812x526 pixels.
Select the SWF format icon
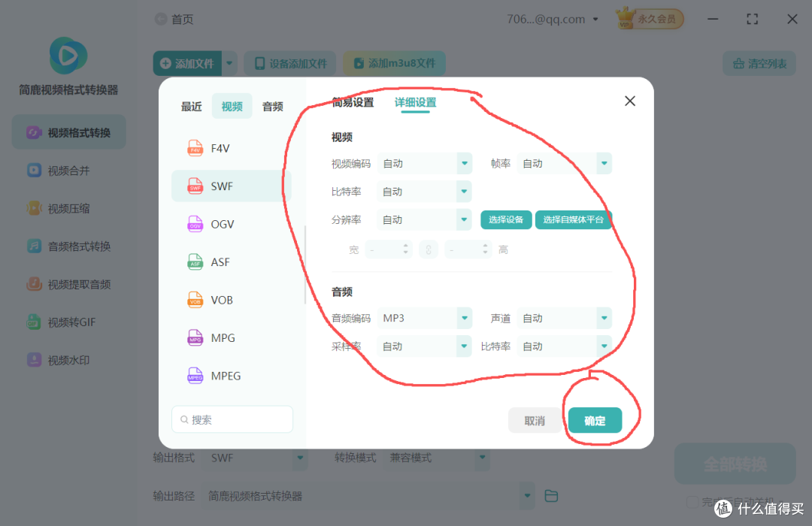coord(195,186)
